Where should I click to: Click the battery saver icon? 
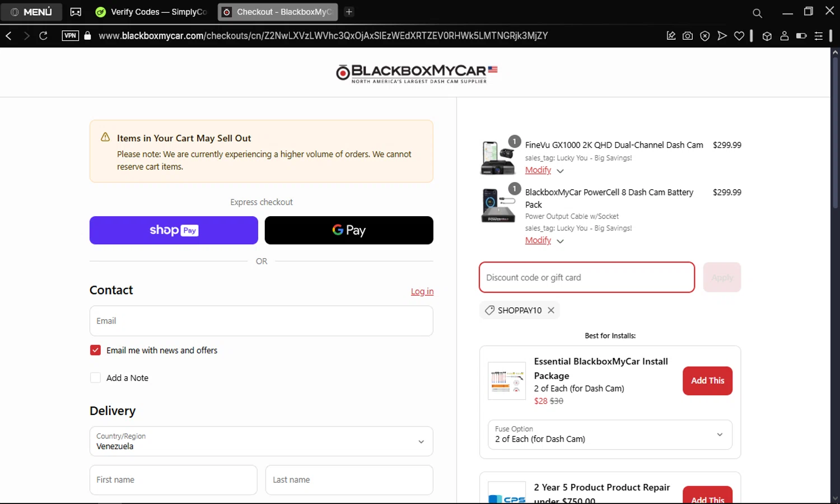[801, 36]
